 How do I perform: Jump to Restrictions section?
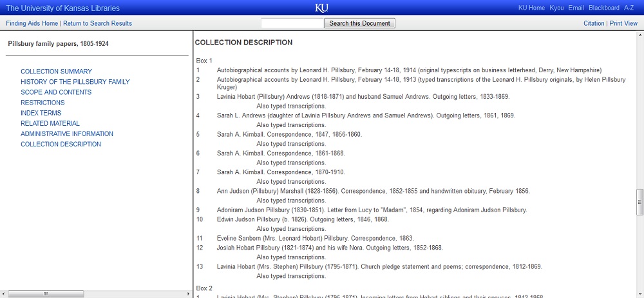click(43, 103)
